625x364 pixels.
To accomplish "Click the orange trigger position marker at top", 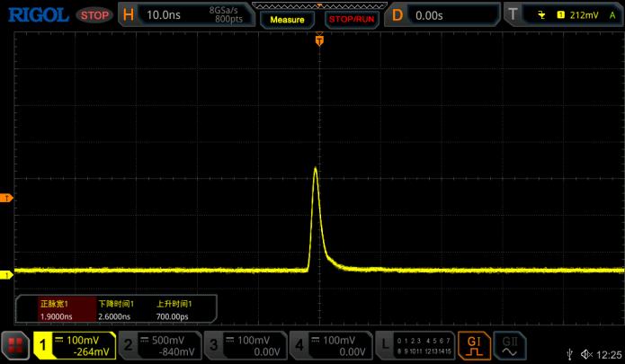I will click(x=318, y=40).
